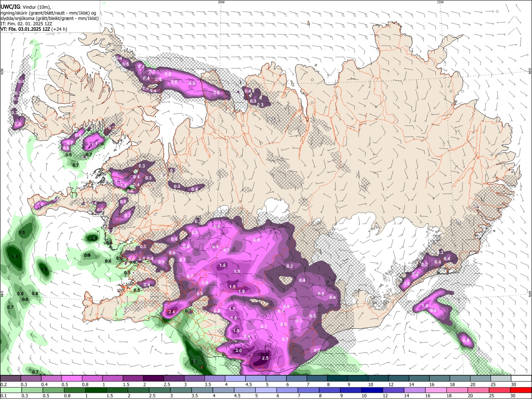Click the pale green 0.1 rain legend swatch
The height and width of the screenshot is (399, 532).
point(11,390)
